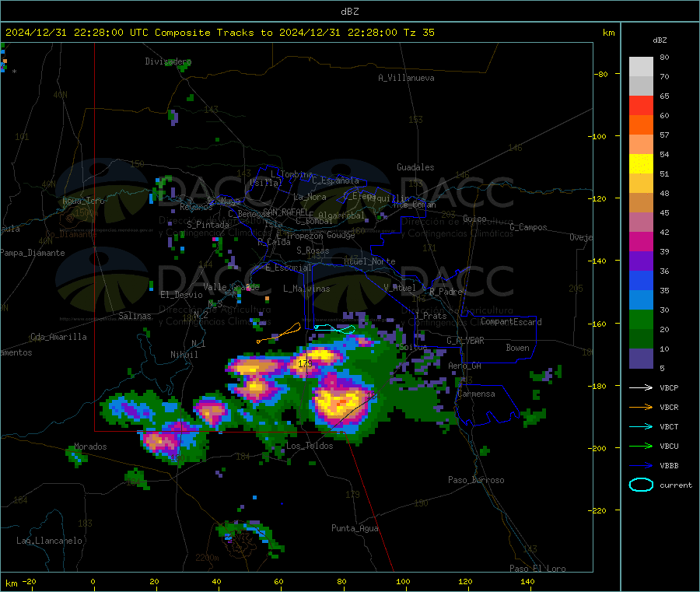Viewport: 700px width, 592px height.
Task: Click the 'SAN_RAFAEL' map label
Action: pos(285,212)
